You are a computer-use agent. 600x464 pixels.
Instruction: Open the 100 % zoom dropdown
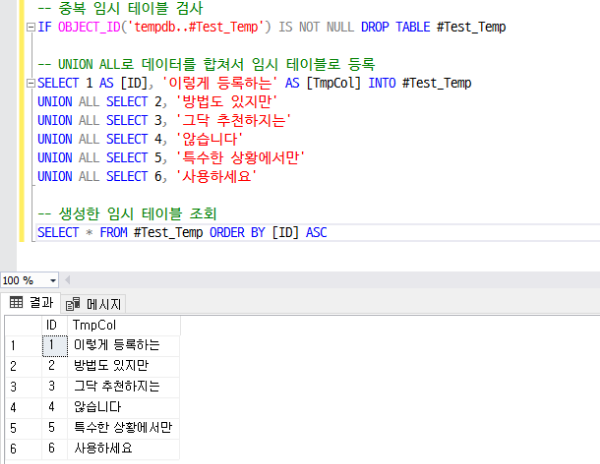[x=53, y=281]
